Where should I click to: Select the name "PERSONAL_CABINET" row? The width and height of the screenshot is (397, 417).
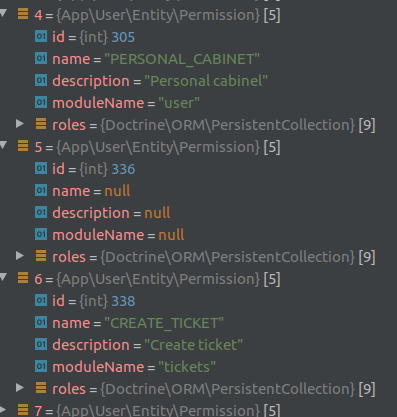tap(198, 59)
